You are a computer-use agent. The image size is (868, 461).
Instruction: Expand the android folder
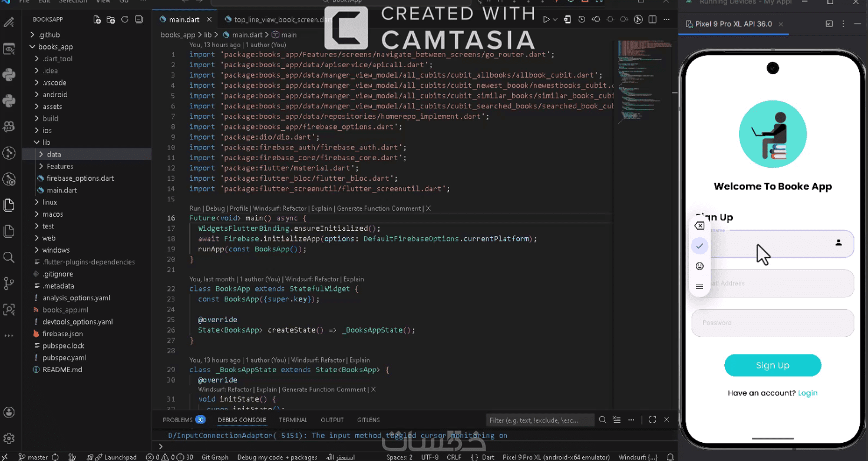55,94
